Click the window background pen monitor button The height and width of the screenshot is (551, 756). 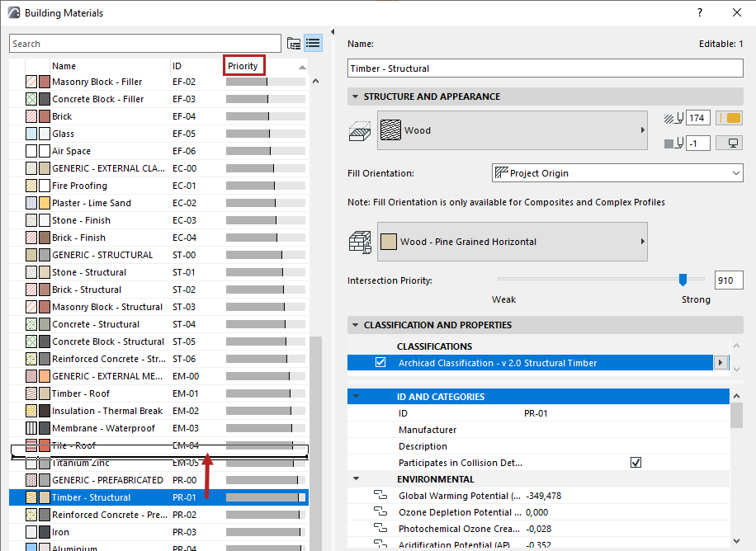(729, 143)
